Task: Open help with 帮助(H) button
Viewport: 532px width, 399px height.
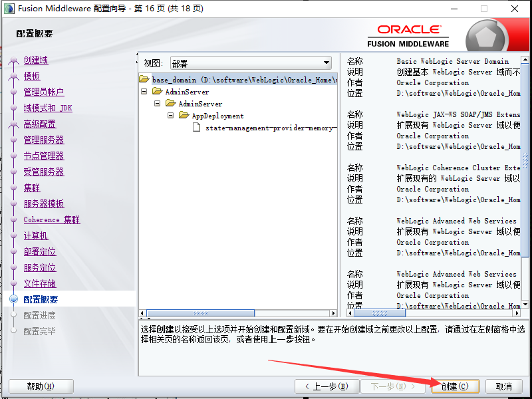Action: pyautogui.click(x=41, y=386)
